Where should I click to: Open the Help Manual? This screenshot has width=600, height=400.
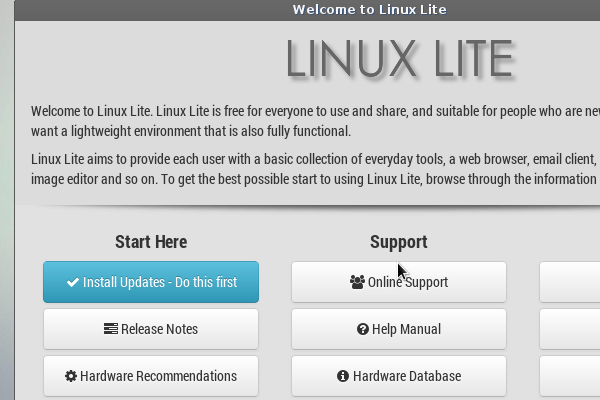pos(399,329)
